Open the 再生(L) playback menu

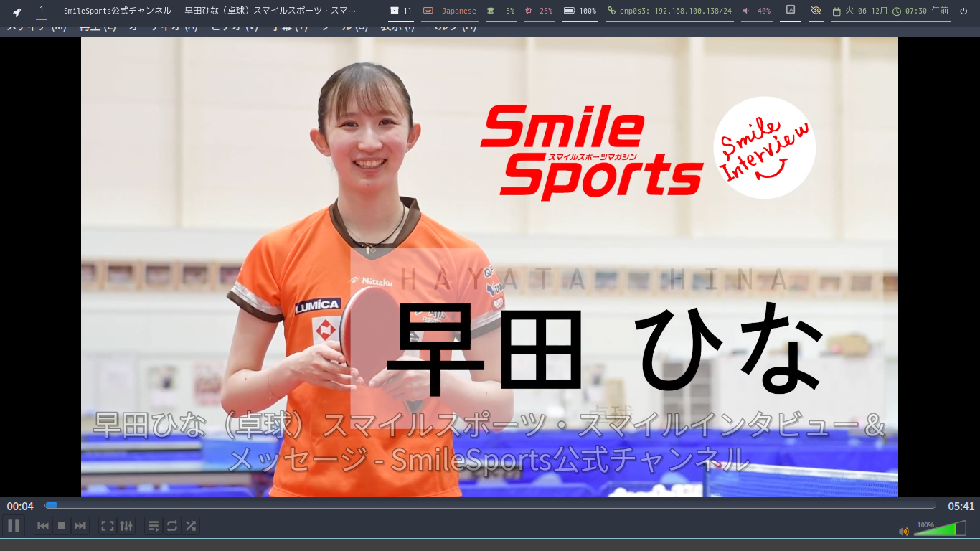pyautogui.click(x=99, y=28)
